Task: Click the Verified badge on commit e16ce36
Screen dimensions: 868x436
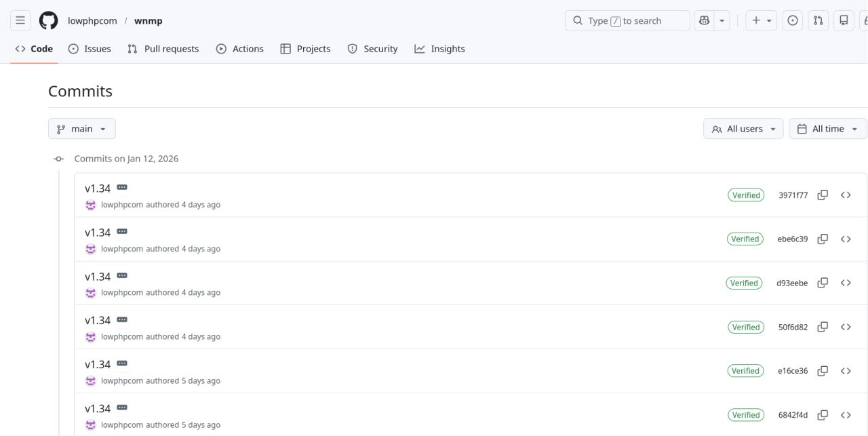Action: [x=745, y=371]
